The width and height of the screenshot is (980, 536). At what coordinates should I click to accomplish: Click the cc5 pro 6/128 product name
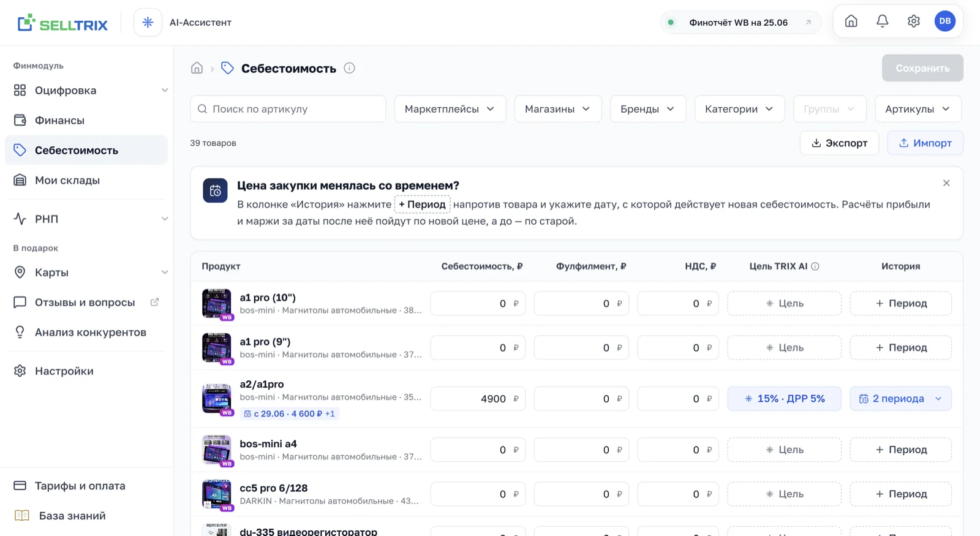point(274,488)
